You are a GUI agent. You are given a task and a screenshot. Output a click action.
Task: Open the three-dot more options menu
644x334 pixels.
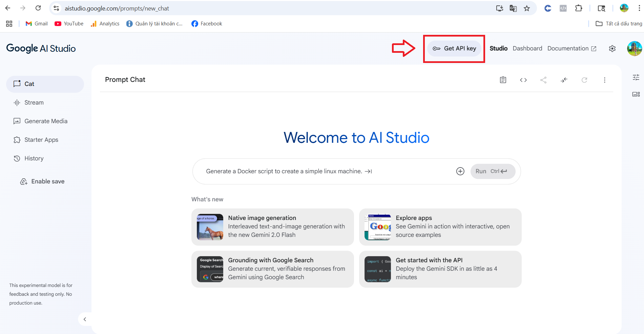[x=605, y=80]
